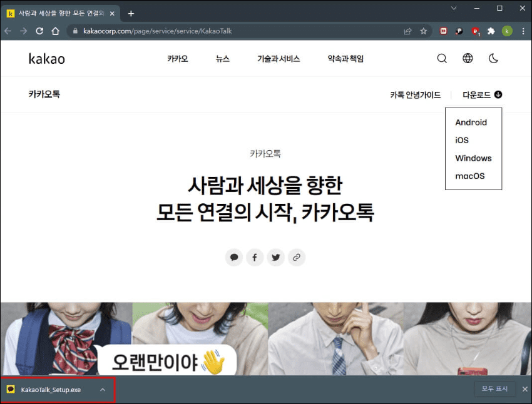Close the current kakao tab
The height and width of the screenshot is (404, 532).
[112, 14]
